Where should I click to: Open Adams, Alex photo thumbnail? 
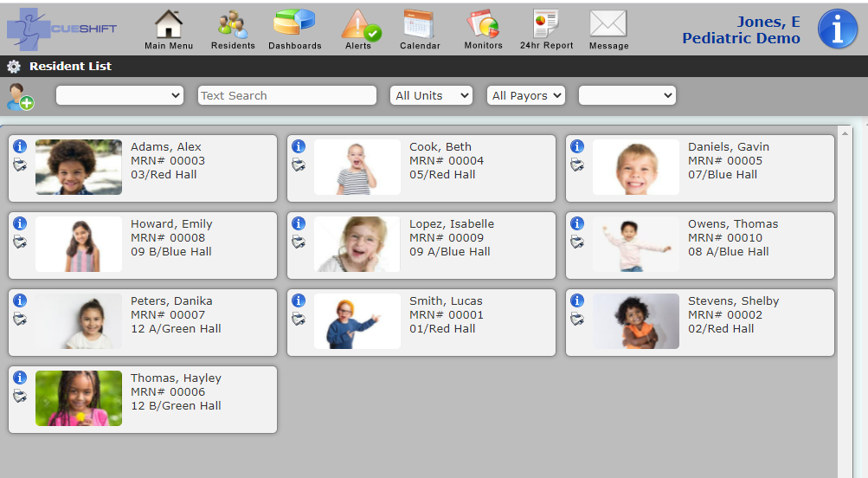pos(79,167)
